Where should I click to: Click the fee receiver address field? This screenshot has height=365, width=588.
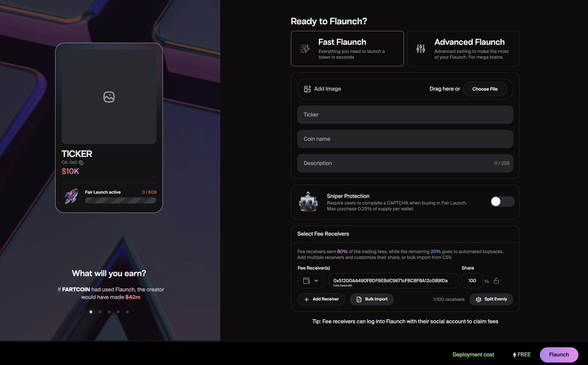[393, 281]
